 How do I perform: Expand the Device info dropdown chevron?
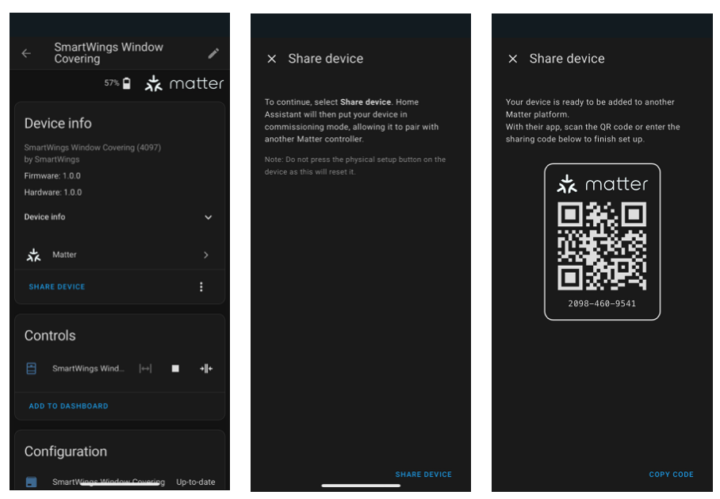208,217
